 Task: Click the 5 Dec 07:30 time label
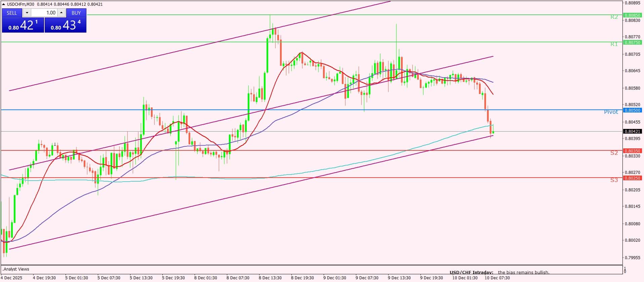coord(109,278)
